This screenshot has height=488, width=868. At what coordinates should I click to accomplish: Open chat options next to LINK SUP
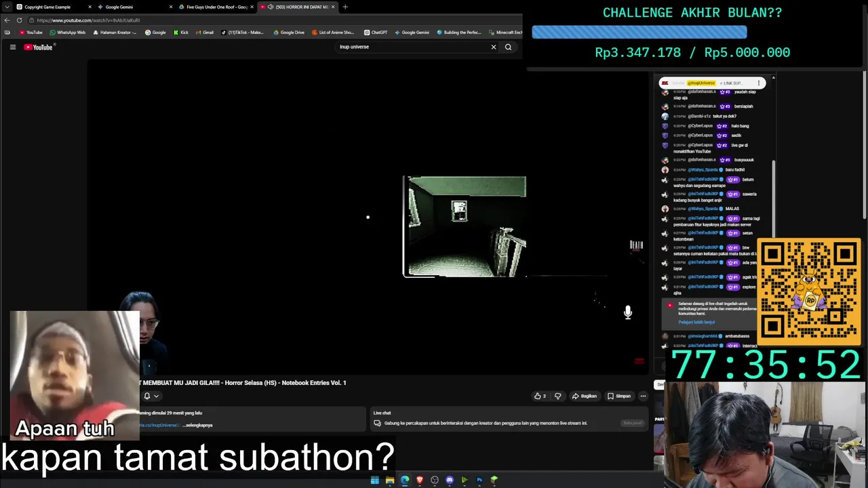coord(759,83)
